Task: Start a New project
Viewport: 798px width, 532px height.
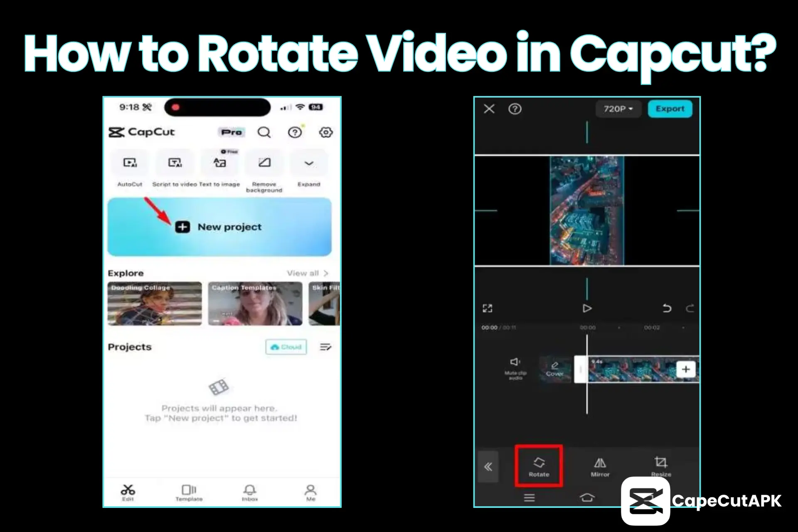Action: click(219, 227)
